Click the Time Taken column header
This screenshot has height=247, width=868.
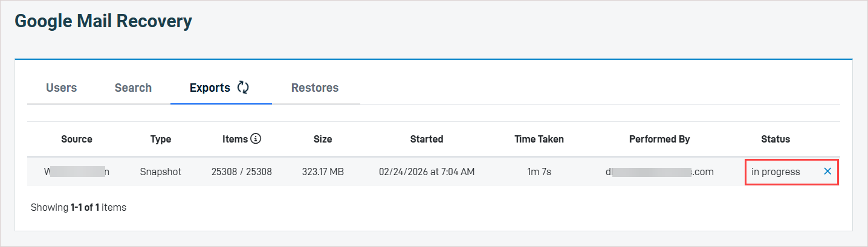(539, 140)
